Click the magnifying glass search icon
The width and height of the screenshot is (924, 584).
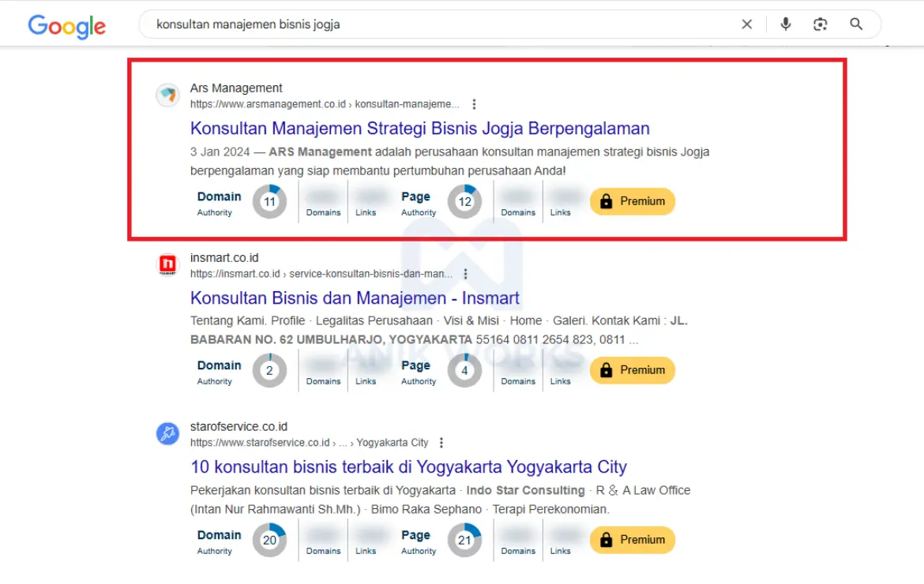pyautogui.click(x=856, y=24)
